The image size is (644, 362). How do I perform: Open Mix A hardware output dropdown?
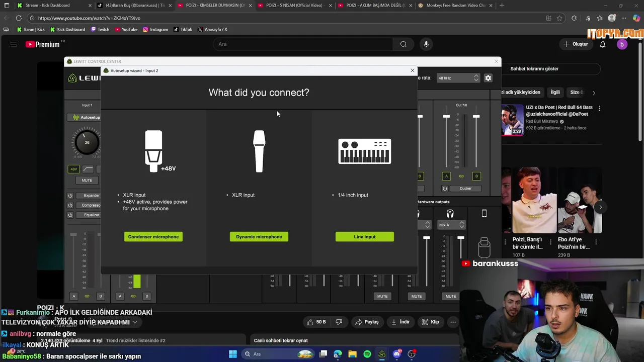[452, 225]
